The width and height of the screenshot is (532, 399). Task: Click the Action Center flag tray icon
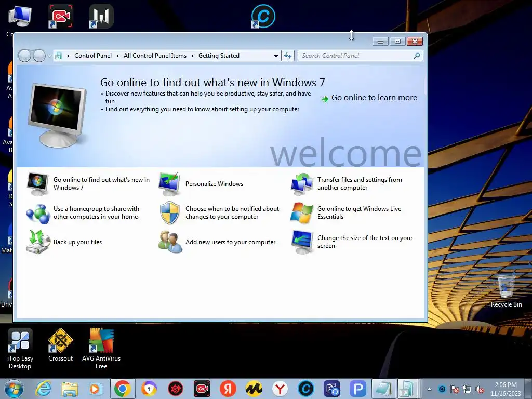click(454, 389)
